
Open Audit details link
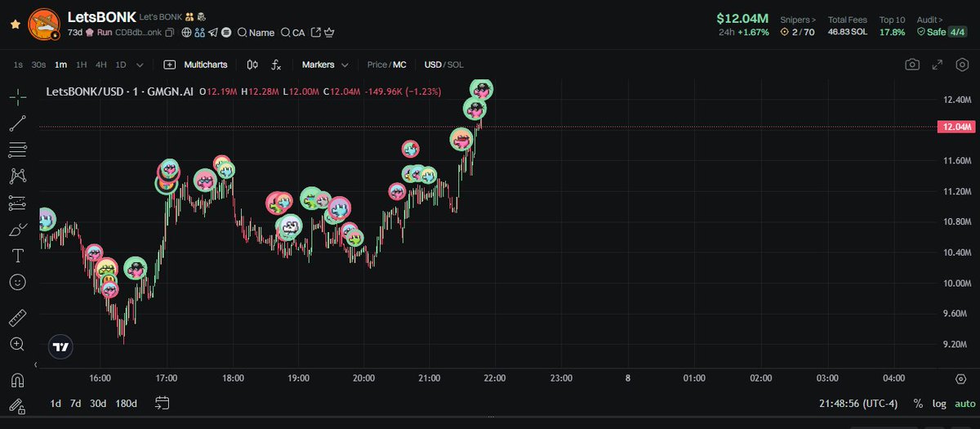click(x=929, y=19)
